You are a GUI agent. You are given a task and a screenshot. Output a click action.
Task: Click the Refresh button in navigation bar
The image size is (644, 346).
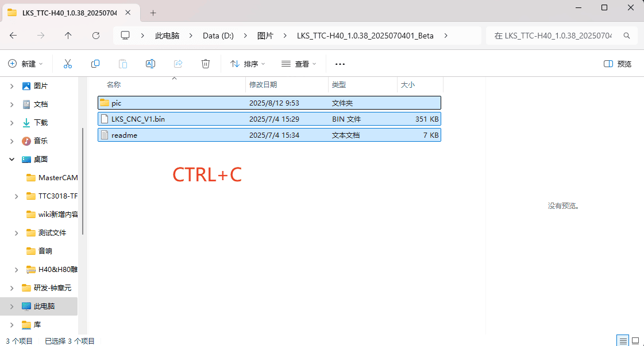point(96,36)
